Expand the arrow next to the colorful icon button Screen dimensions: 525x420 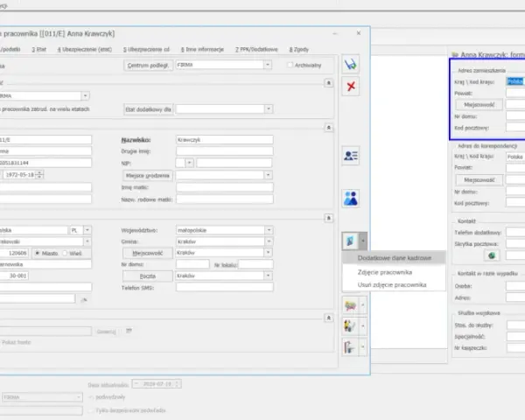362,305
